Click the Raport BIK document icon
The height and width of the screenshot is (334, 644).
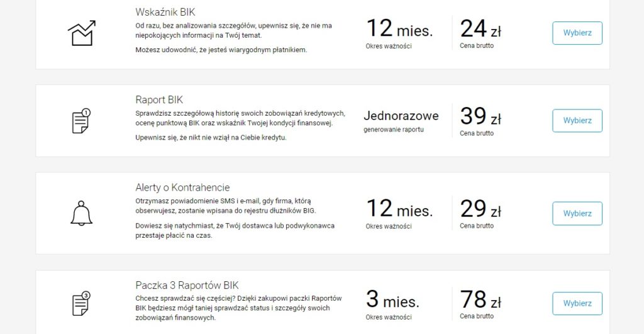click(x=81, y=121)
